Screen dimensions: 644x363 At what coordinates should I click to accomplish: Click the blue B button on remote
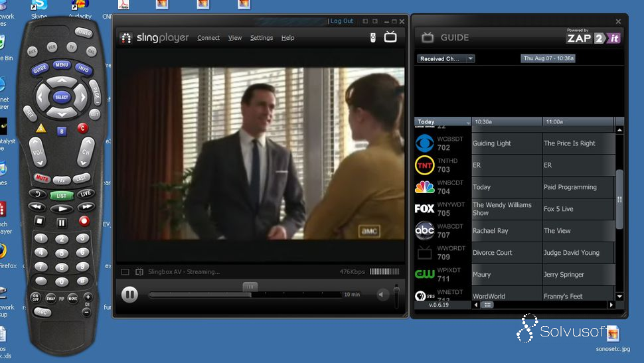62,131
